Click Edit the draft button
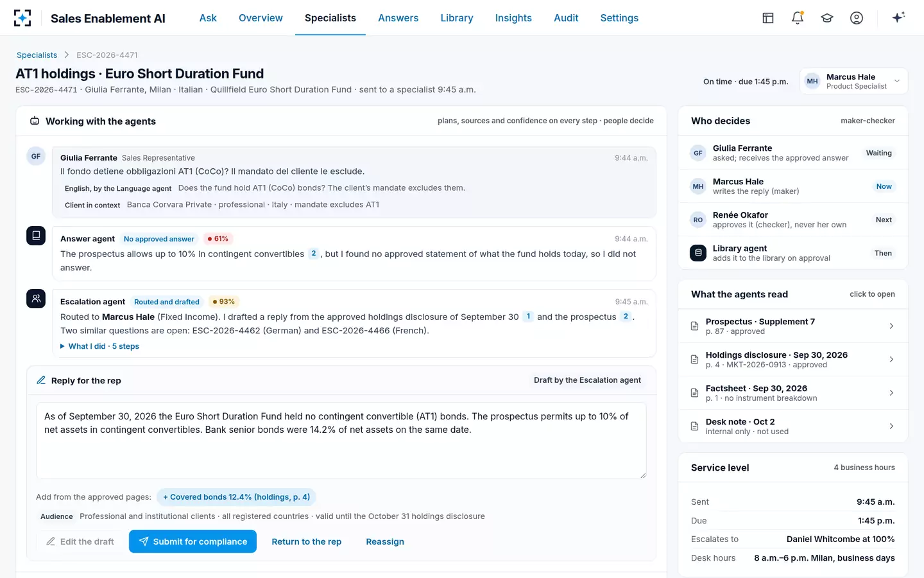The width and height of the screenshot is (924, 578). click(x=80, y=541)
